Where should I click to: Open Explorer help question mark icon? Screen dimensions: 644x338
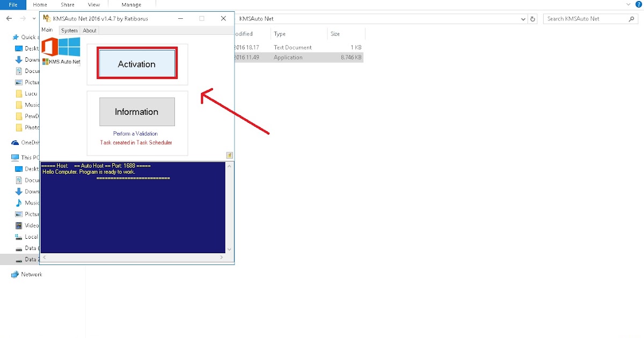coord(639,4)
